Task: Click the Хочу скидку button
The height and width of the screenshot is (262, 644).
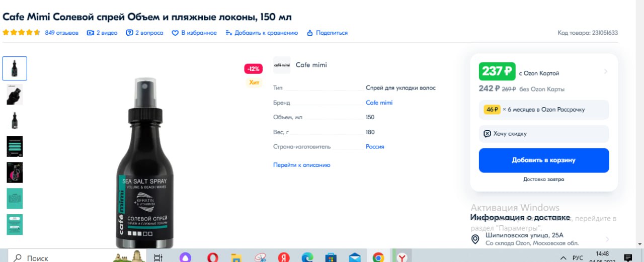Action: click(x=544, y=134)
